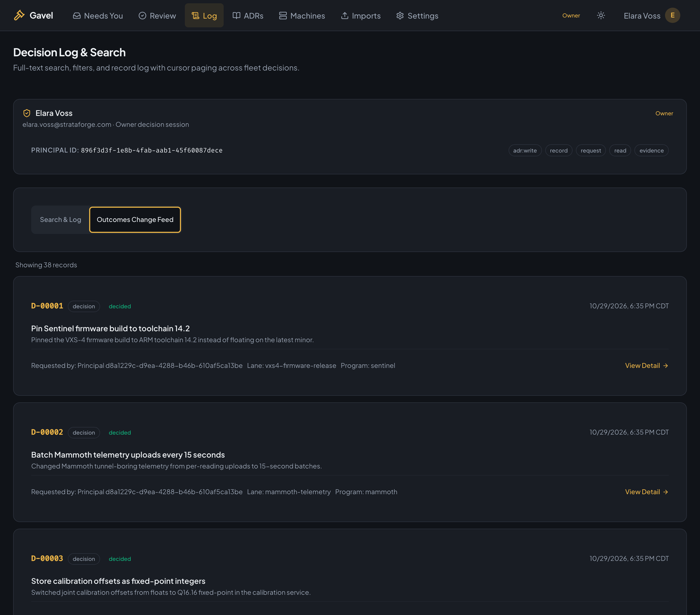Viewport: 700px width, 615px height.
Task: Click Program: sentinel text
Action: click(368, 365)
